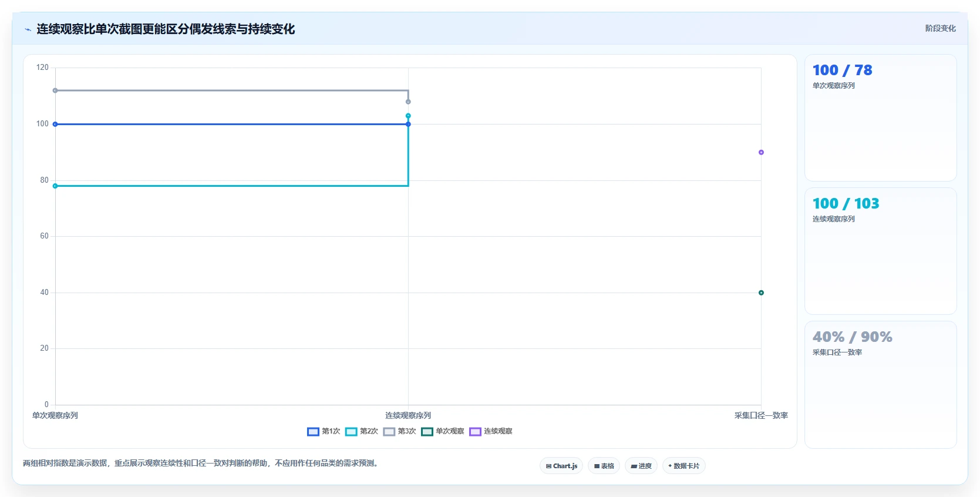The width and height of the screenshot is (980, 497).
Task: Click the 100 / 103 value card
Action: [x=880, y=251]
